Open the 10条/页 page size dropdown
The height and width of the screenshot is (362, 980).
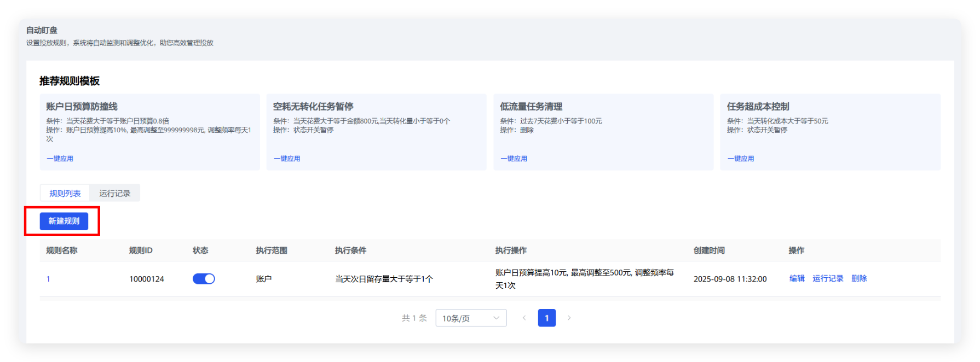471,318
